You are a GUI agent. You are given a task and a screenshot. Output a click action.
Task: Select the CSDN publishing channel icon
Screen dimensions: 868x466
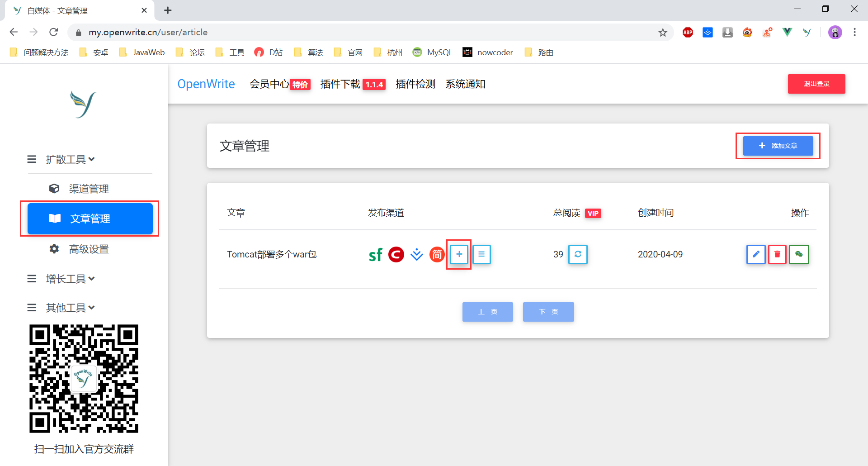(396, 254)
